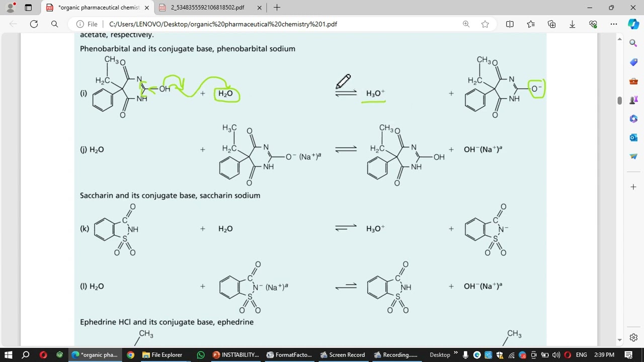Open the FormatFactory taskbar item
Viewport: 644px width, 362px height.
pos(289,354)
